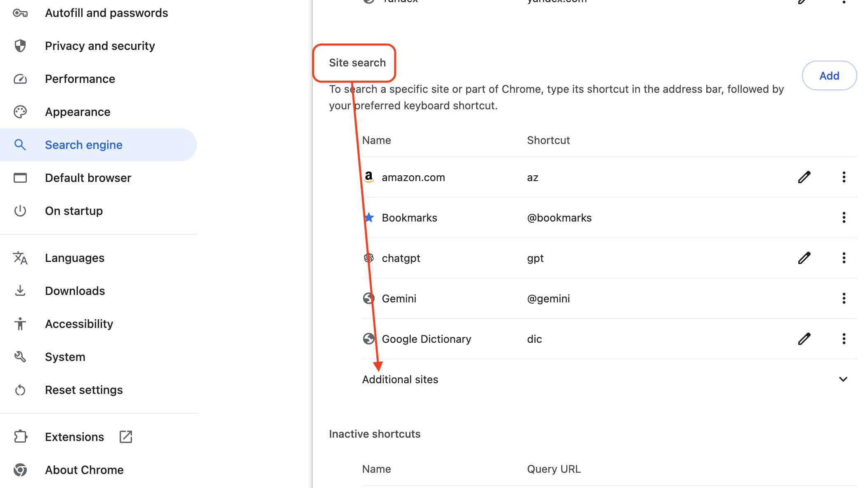Go to Privacy and security settings

100,46
